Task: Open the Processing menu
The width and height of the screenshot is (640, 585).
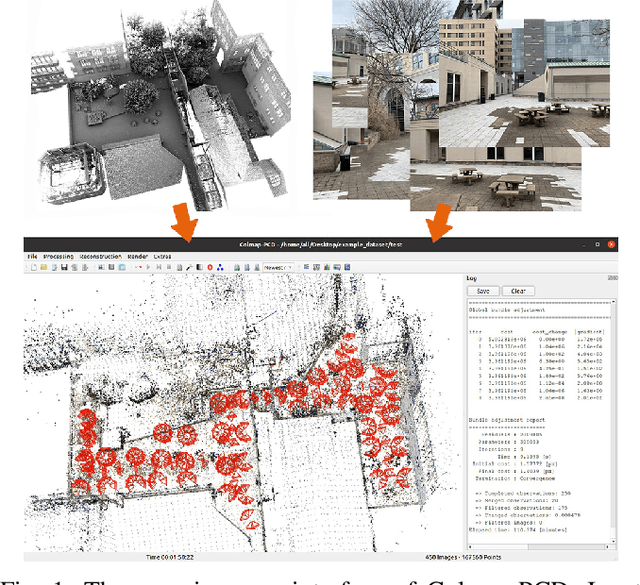Action: [x=58, y=257]
